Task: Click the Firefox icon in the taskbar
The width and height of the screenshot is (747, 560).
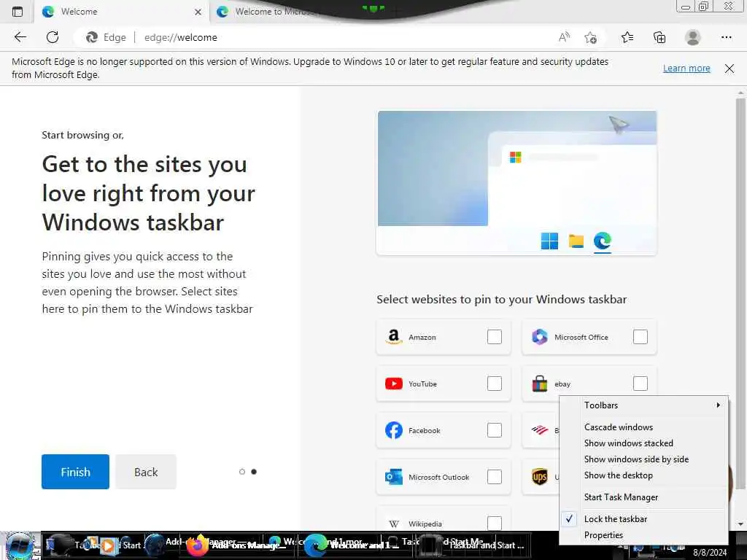Action: click(197, 545)
